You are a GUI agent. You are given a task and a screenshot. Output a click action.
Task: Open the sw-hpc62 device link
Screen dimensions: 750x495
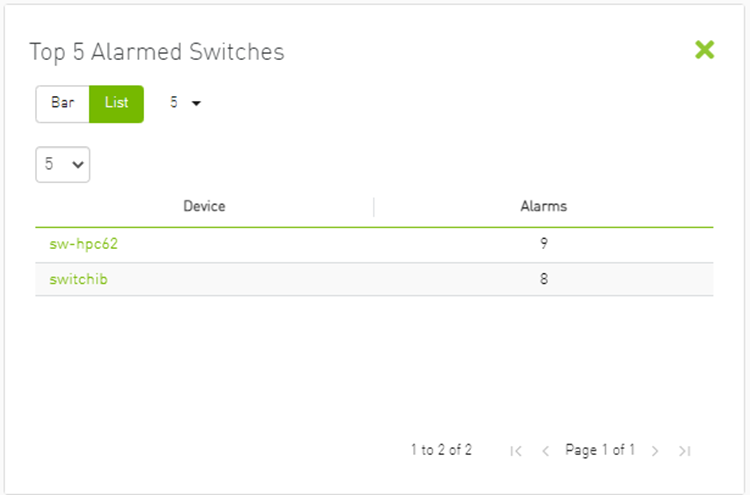[x=83, y=244]
